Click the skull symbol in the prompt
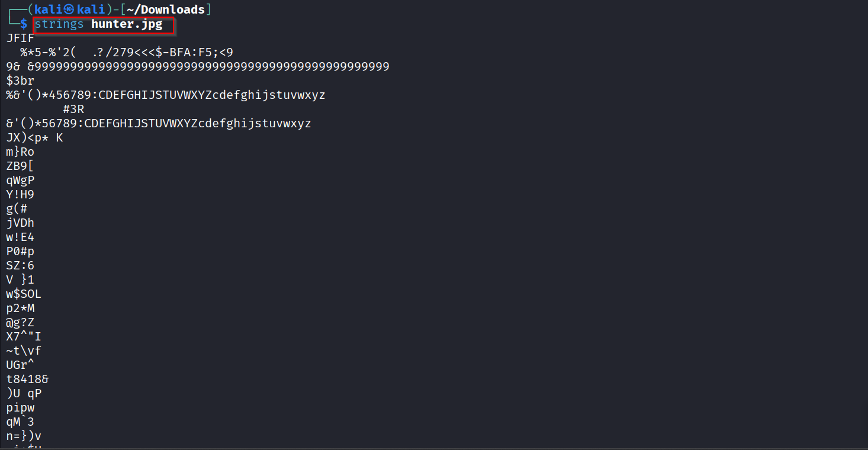This screenshot has height=450, width=868. click(69, 10)
